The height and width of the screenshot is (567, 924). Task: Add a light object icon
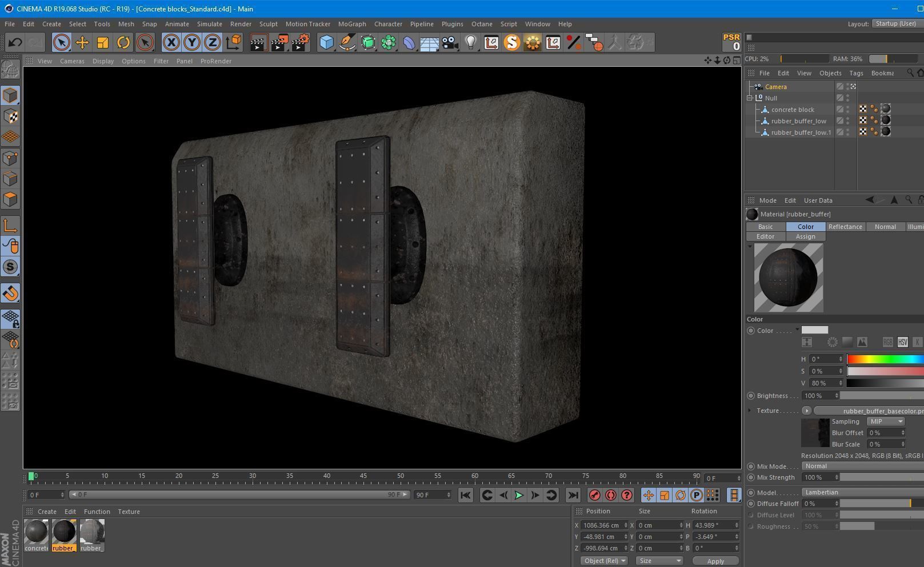point(470,42)
